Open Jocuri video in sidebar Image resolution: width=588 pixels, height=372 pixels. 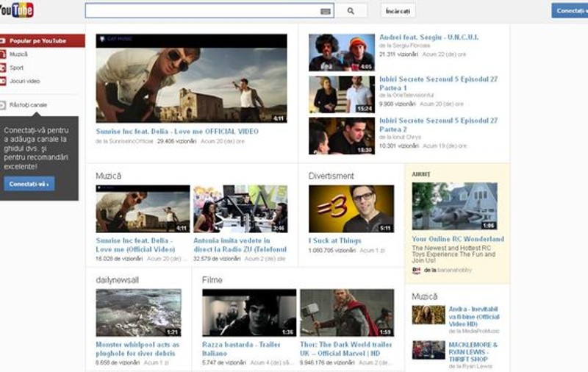tap(25, 81)
